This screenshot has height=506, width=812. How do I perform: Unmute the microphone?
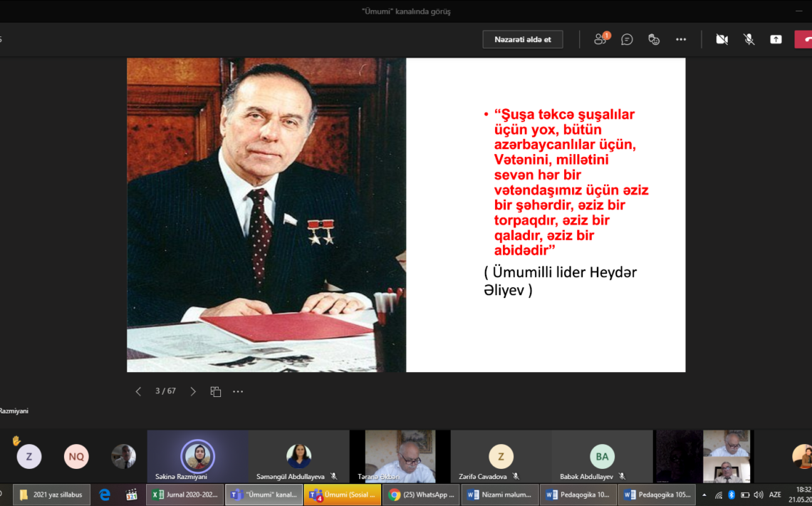point(749,39)
